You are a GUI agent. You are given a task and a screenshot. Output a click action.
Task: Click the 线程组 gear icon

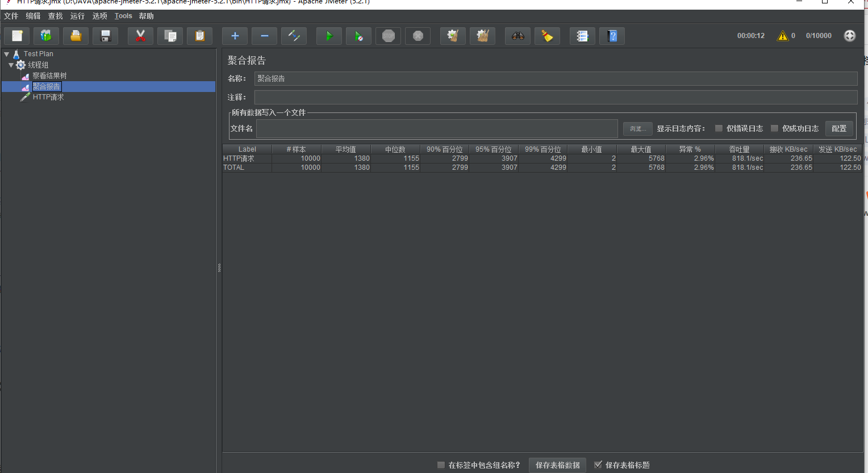tap(21, 65)
